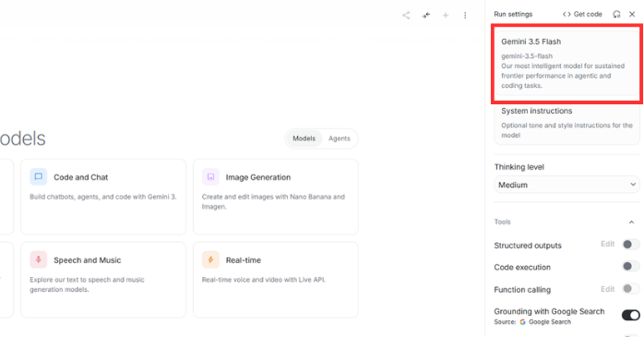
Task: Open the Image Generation card title
Action: 258,177
